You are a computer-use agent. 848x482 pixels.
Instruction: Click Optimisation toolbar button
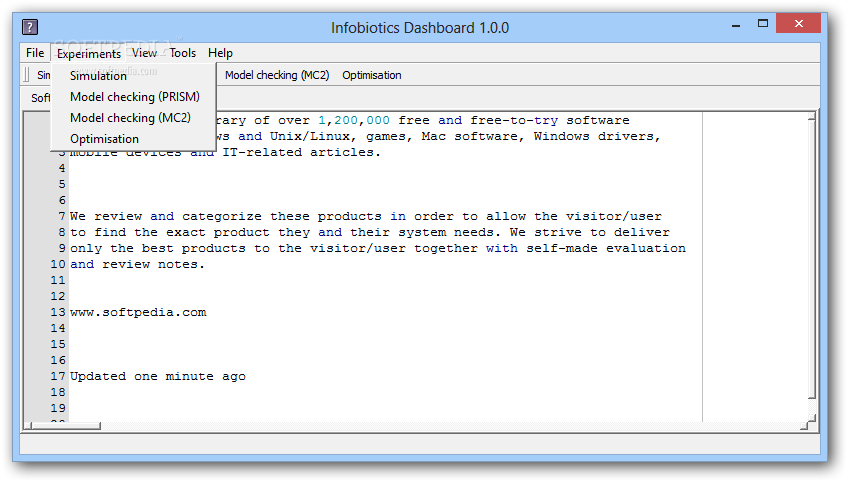coord(372,75)
